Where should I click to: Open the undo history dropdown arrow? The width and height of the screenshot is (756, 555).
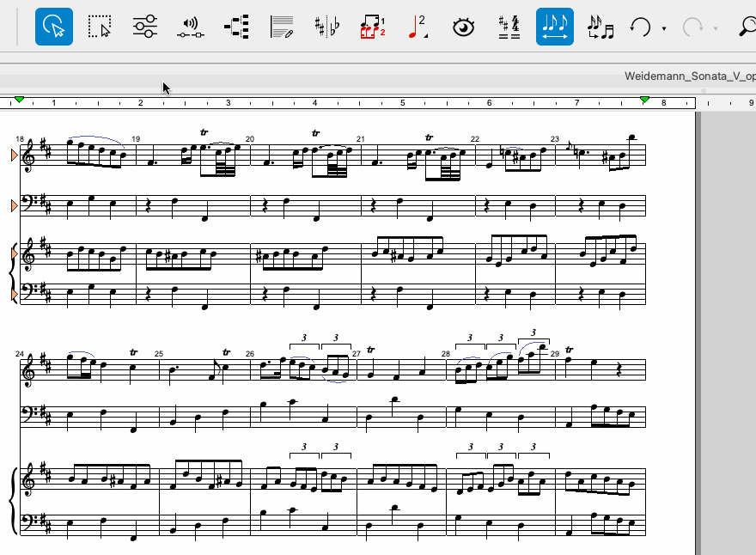664,29
